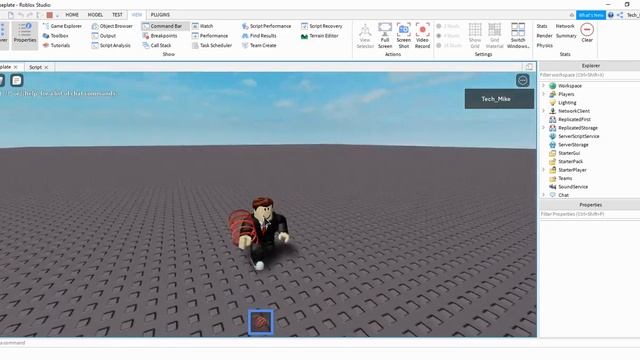Open Script Recovery

(322, 26)
